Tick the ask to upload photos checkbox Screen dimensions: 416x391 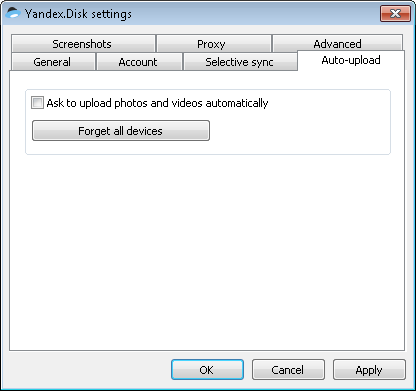point(37,103)
